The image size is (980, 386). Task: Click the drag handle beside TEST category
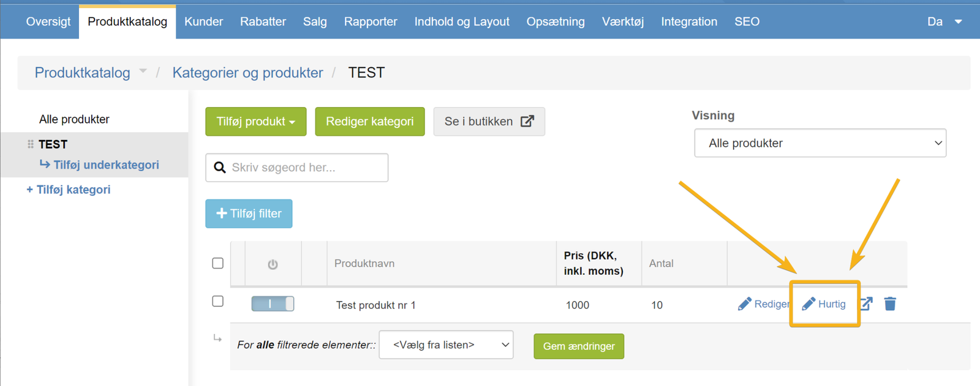click(x=30, y=144)
